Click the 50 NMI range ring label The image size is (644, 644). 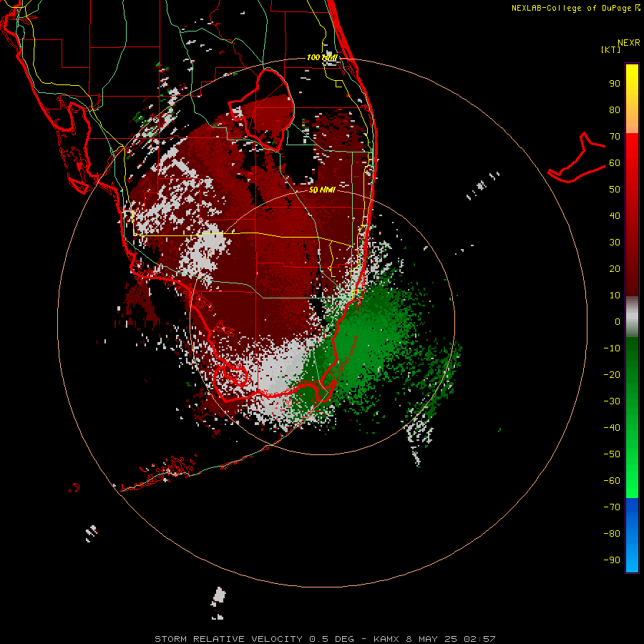pyautogui.click(x=322, y=190)
